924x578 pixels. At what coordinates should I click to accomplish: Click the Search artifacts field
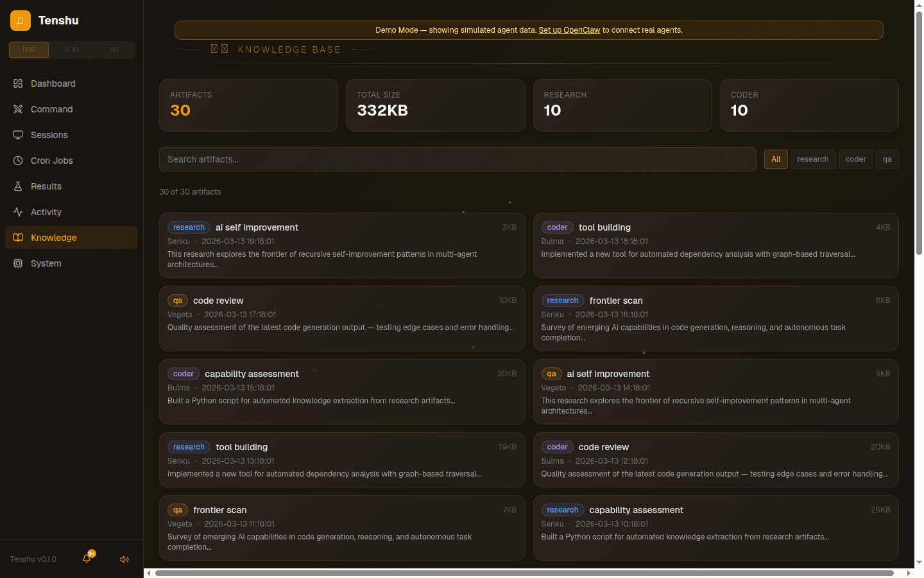(x=458, y=159)
